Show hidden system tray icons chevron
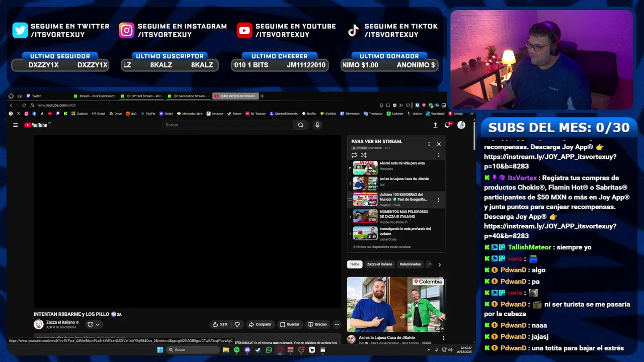Image resolution: width=644 pixels, height=362 pixels. pyautogui.click(x=429, y=350)
